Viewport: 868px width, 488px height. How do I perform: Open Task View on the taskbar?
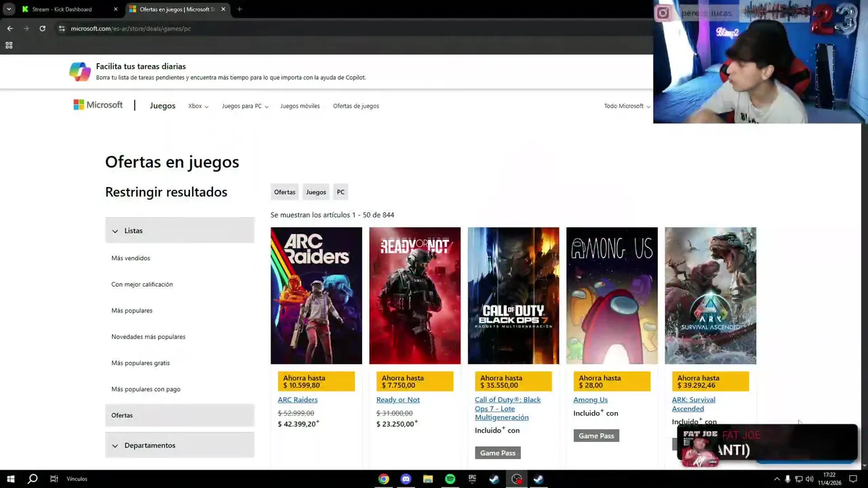pyautogui.click(x=54, y=479)
